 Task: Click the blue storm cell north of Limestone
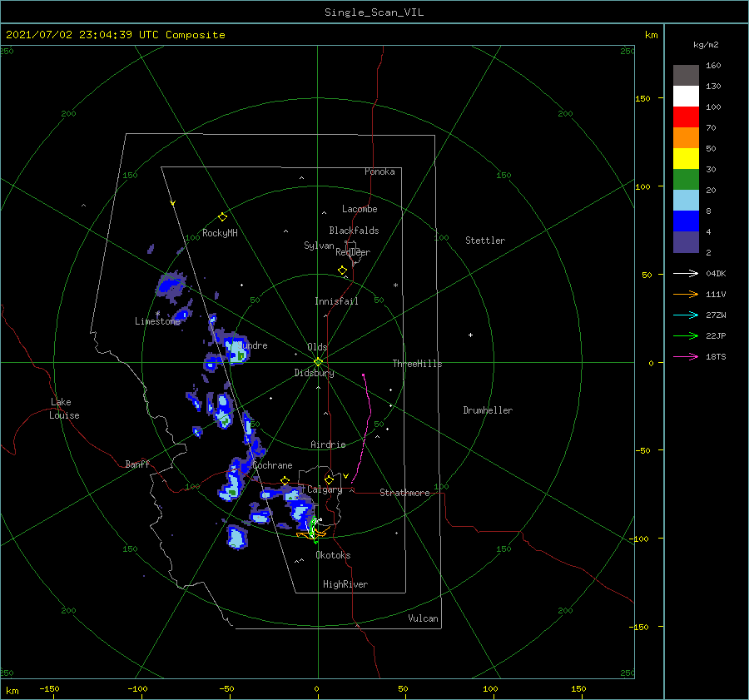point(170,285)
